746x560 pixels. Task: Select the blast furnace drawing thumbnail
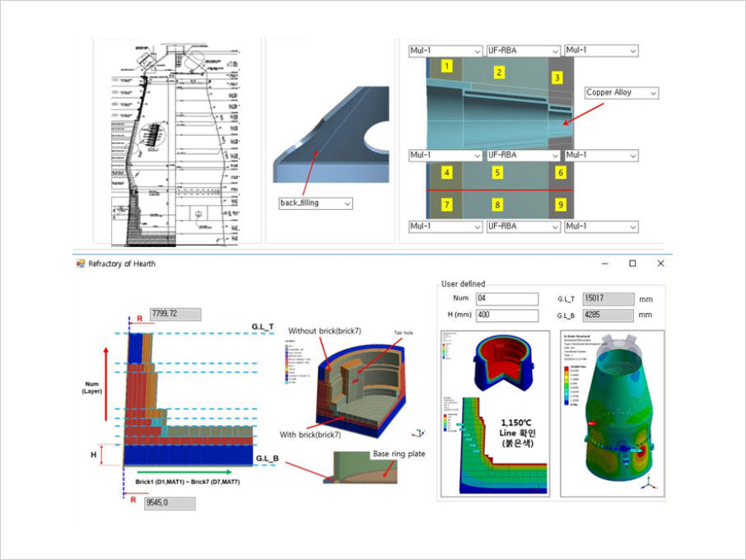(x=176, y=142)
